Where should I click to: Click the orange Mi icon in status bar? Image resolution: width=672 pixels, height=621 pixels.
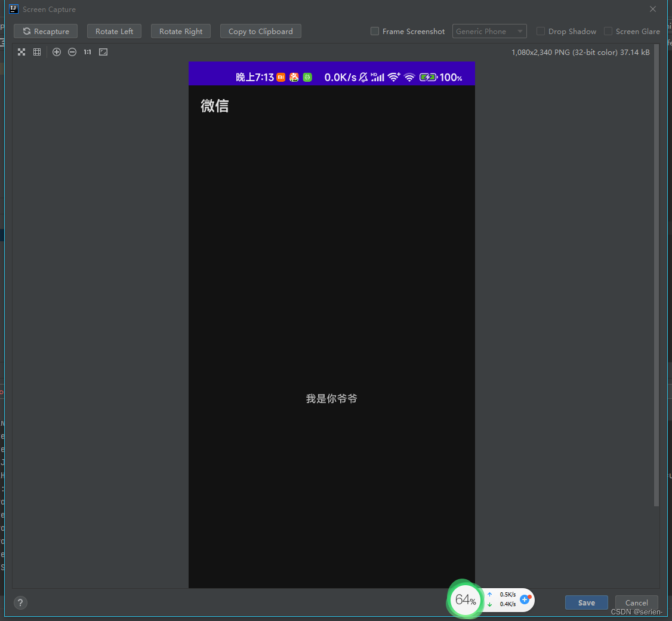(280, 77)
